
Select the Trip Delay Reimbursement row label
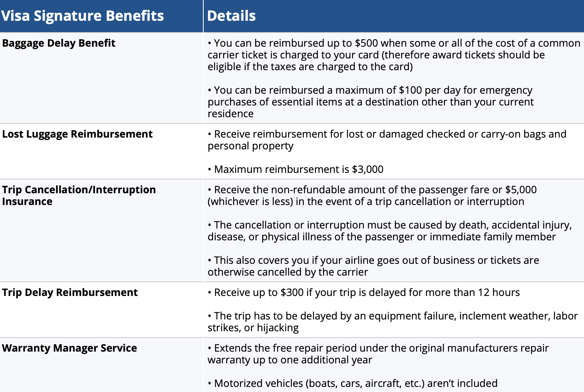[70, 292]
